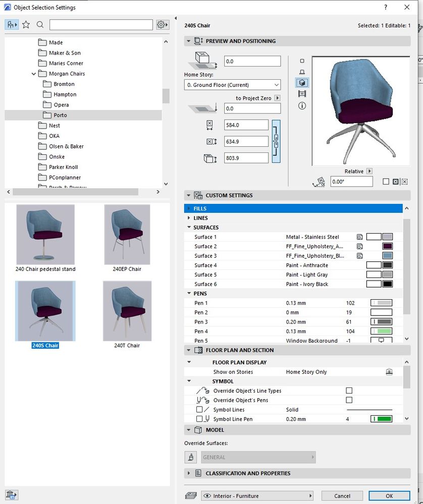The height and width of the screenshot is (504, 423).
Task: Collapse the PENS group
Action: pyautogui.click(x=189, y=294)
